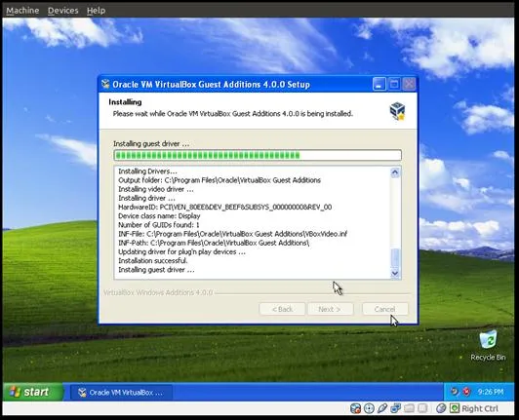519x420 pixels.
Task: Click the 9:26 PM tray clock
Action: tap(491, 392)
